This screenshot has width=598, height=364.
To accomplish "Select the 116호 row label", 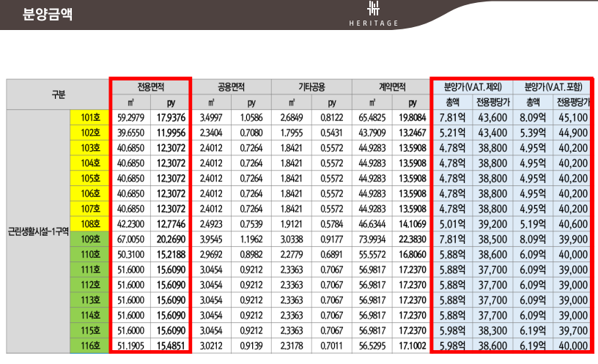I will (x=90, y=346).
